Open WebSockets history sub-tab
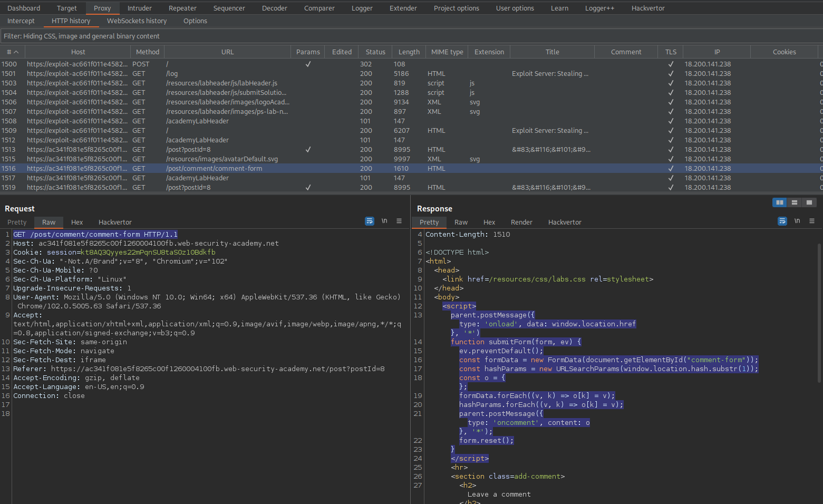Image resolution: width=823 pixels, height=504 pixels. click(137, 21)
